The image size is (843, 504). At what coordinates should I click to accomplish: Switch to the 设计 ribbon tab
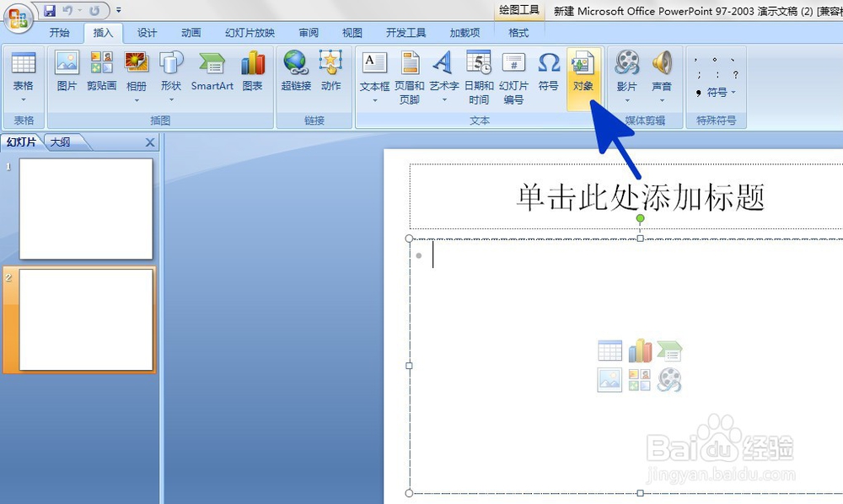[x=147, y=33]
